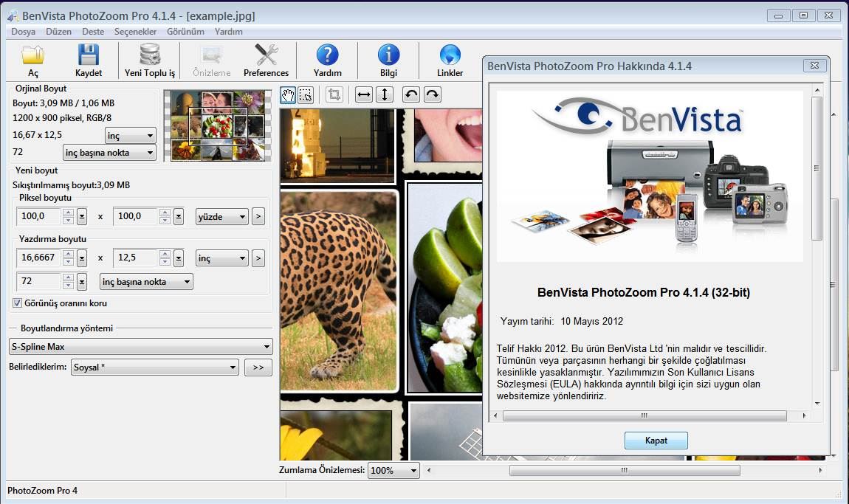This screenshot has width=849, height=504.
Task: Click the Bilgi info icon
Action: pos(388,55)
